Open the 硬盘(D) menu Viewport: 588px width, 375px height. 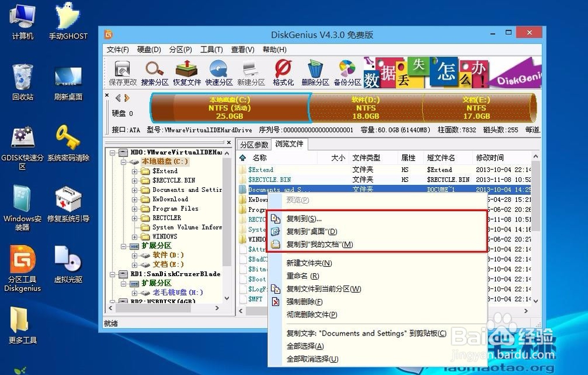(x=149, y=49)
